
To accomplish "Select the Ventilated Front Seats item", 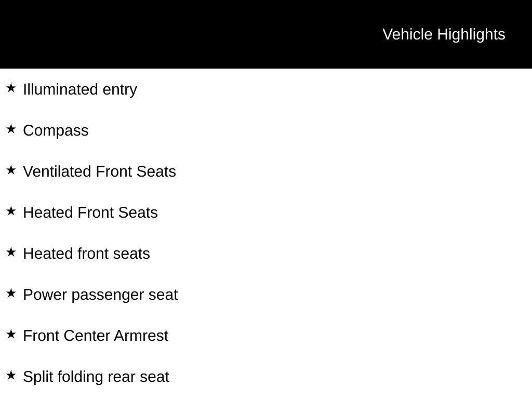I will point(99,171).
